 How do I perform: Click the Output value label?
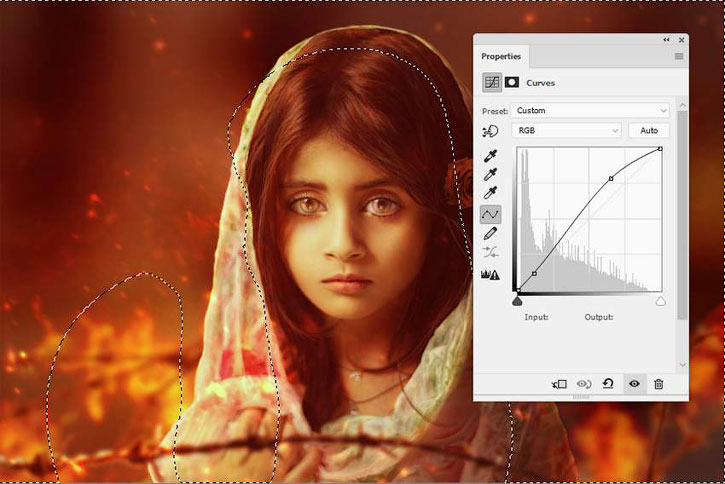(x=599, y=317)
